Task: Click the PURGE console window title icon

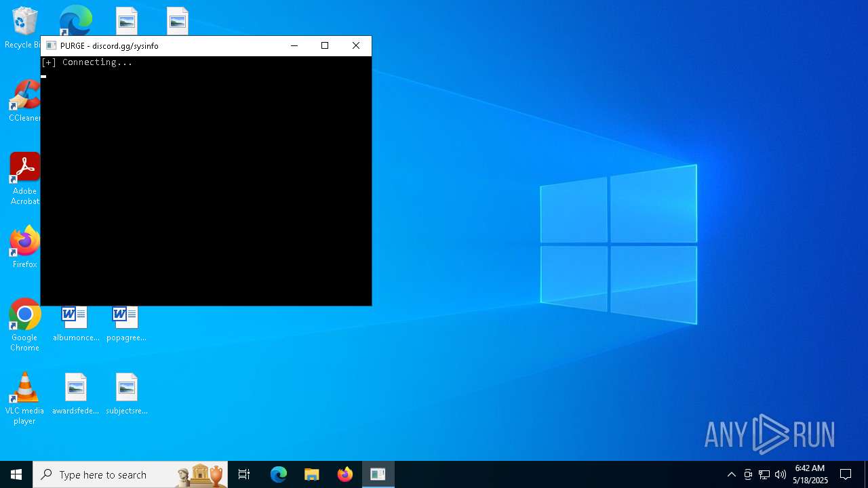Action: 51,45
